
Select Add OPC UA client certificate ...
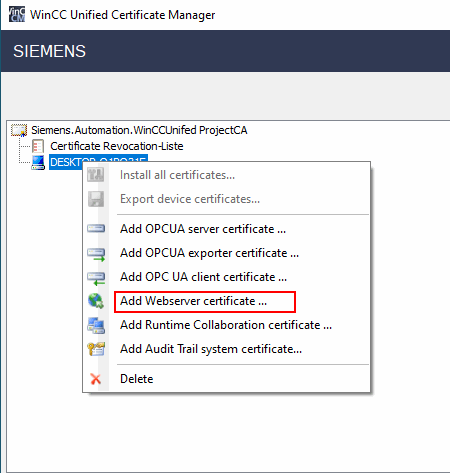click(x=226, y=277)
